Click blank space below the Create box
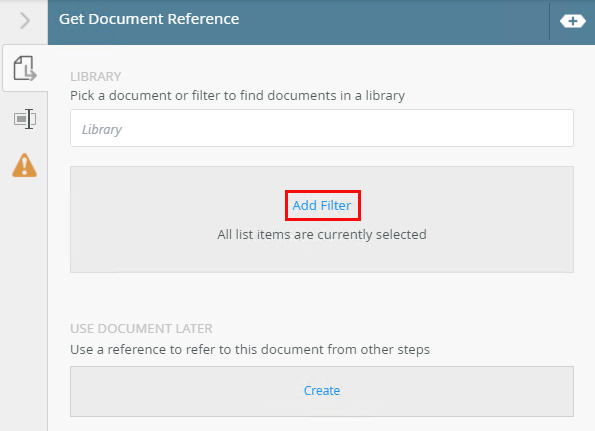Image resolution: width=595 pixels, height=431 pixels. click(x=322, y=424)
